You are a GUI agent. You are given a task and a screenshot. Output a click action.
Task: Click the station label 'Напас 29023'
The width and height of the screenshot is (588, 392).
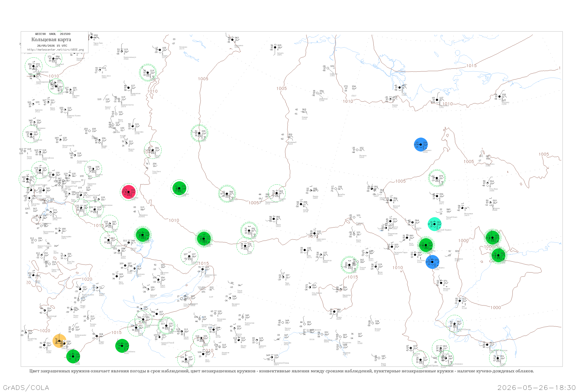(53, 109)
